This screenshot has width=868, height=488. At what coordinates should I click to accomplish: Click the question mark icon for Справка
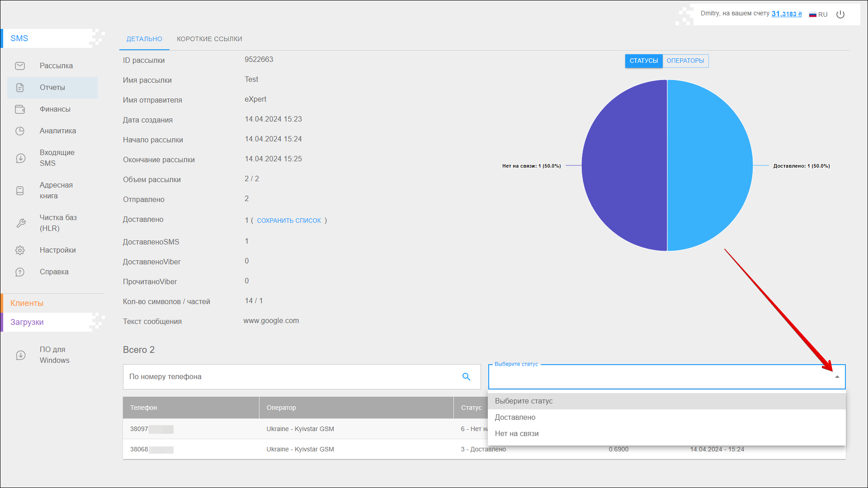point(20,272)
